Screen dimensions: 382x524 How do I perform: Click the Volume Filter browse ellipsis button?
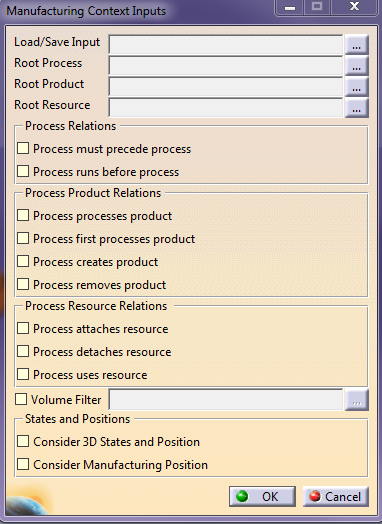(356, 400)
